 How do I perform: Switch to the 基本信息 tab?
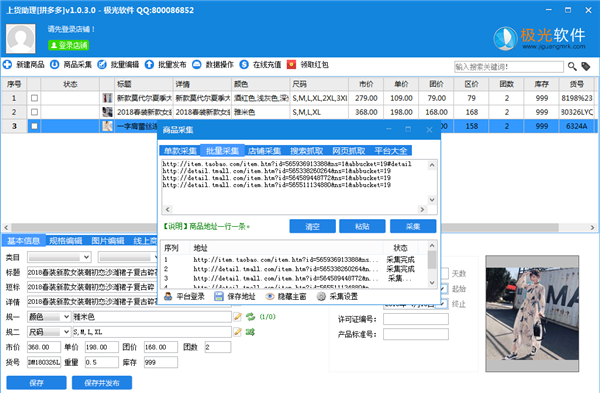(24, 241)
